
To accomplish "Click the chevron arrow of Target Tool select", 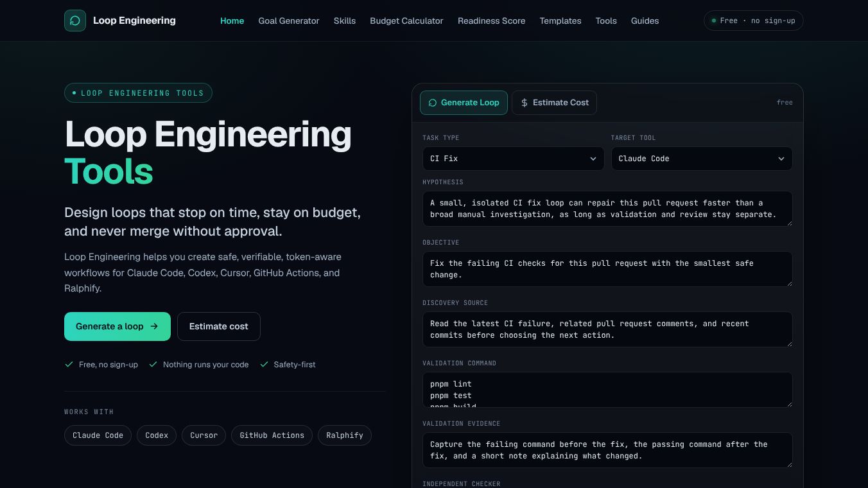I will (781, 159).
